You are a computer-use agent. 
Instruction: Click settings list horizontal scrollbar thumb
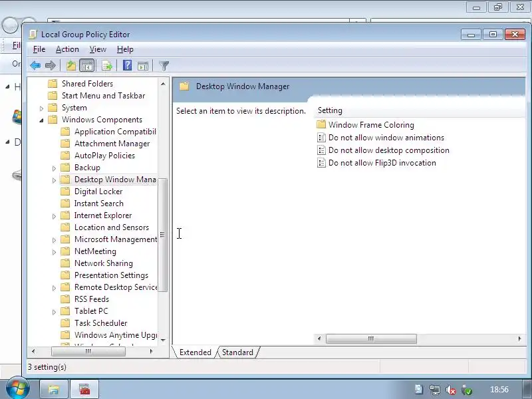371,338
